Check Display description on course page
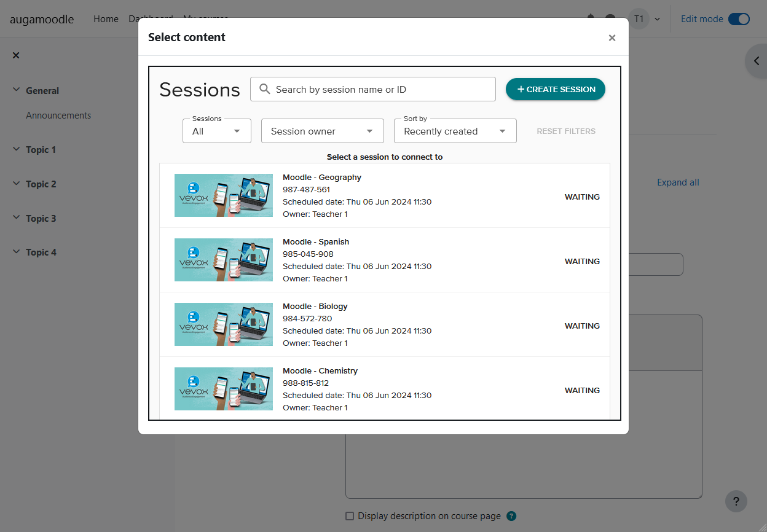This screenshot has width=767, height=532. click(350, 516)
